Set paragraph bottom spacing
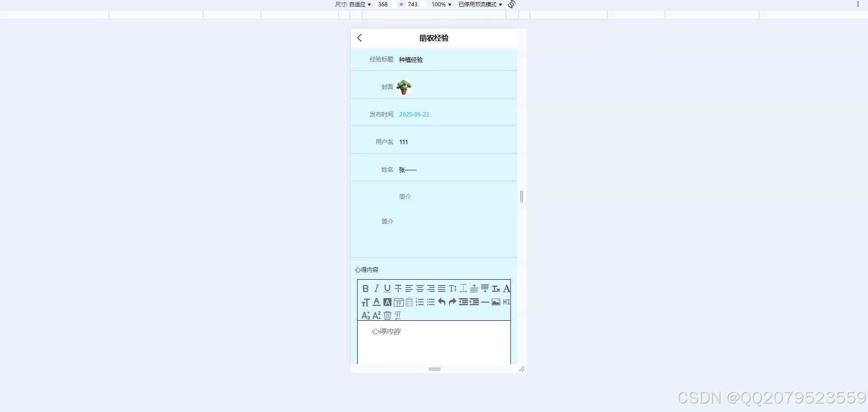868x412 pixels. click(x=485, y=289)
